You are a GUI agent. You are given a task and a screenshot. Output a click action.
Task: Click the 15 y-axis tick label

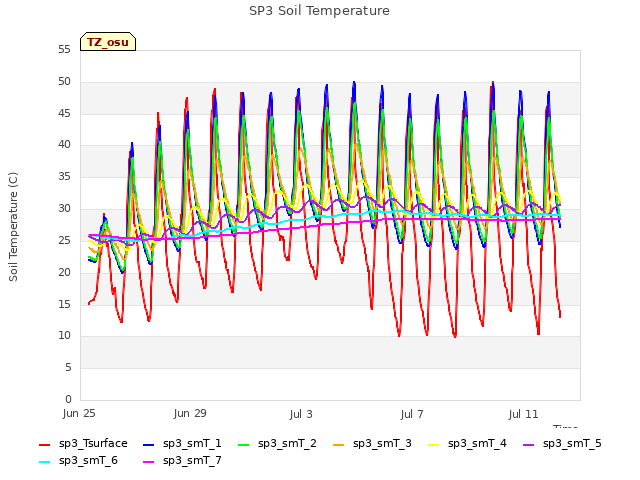point(64,304)
